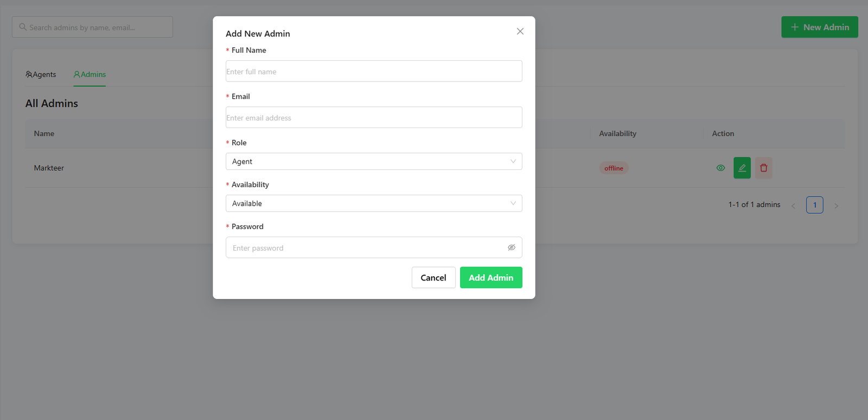Screen dimensions: 868x420
Task: Select the green pencil edit icon for Markteer
Action: [742, 168]
